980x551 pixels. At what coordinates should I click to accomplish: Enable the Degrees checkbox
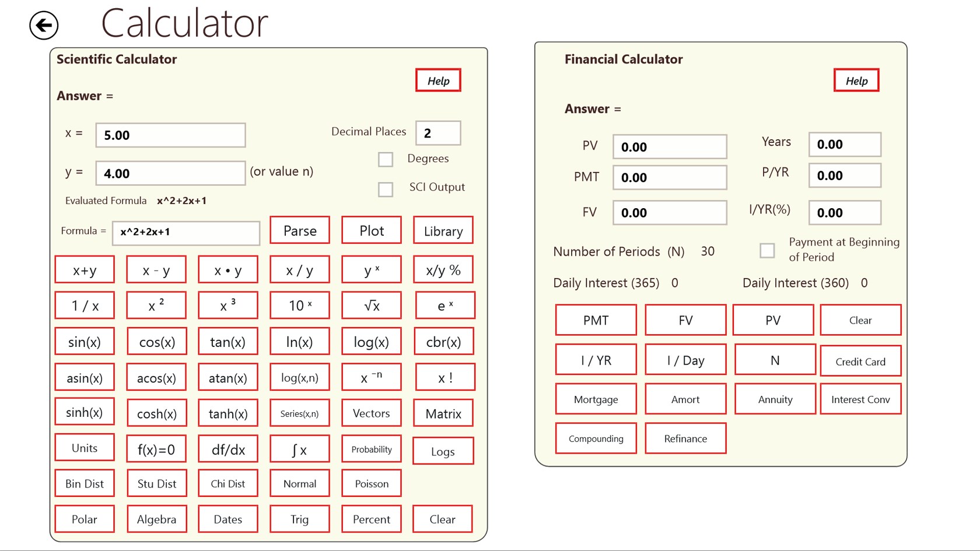tap(386, 159)
